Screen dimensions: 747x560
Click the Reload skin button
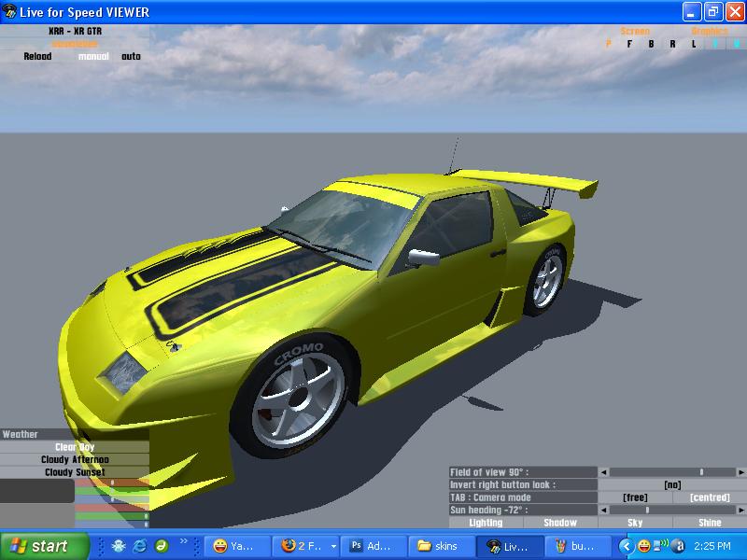click(37, 56)
